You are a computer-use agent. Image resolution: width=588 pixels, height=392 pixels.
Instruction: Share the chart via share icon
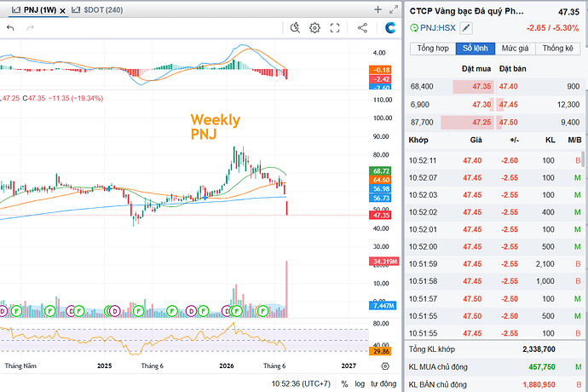tap(362, 28)
